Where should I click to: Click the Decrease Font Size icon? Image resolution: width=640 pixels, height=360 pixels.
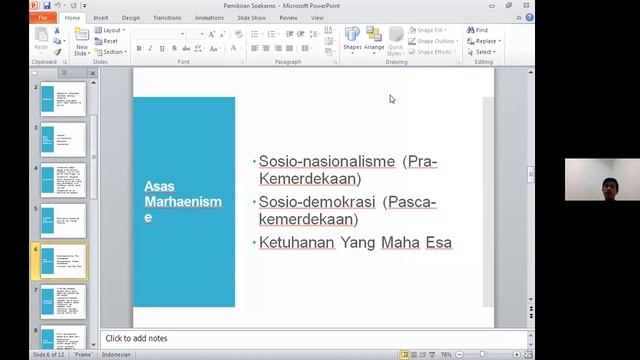coord(222,35)
